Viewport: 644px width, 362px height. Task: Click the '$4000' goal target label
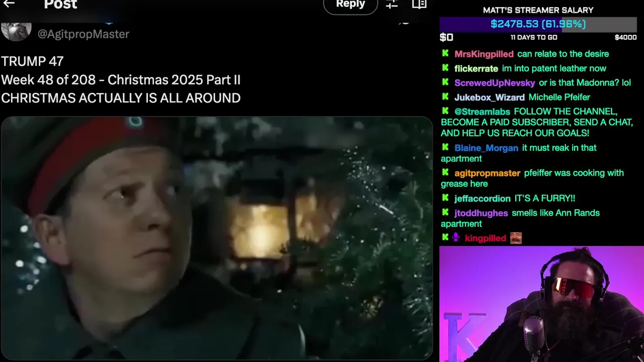coord(625,37)
